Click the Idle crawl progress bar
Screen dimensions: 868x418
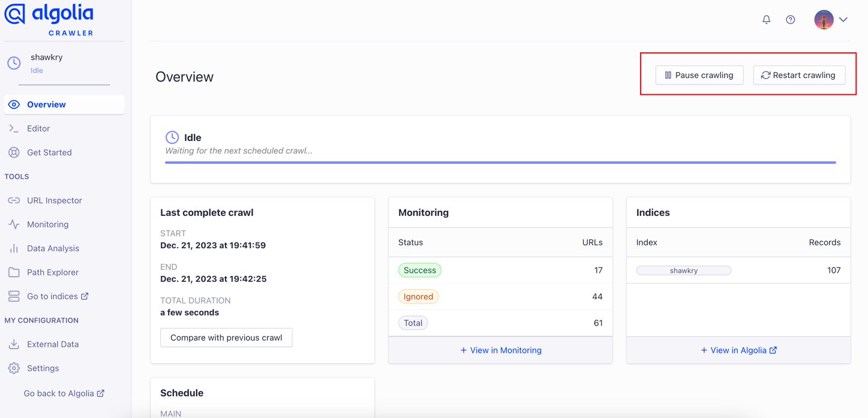[x=500, y=163]
